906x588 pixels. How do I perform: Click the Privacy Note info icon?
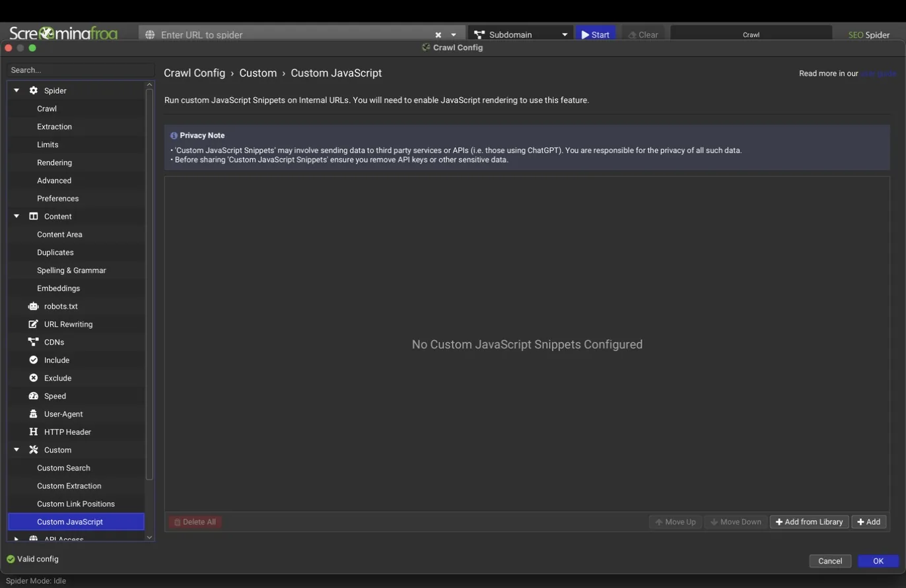174,135
